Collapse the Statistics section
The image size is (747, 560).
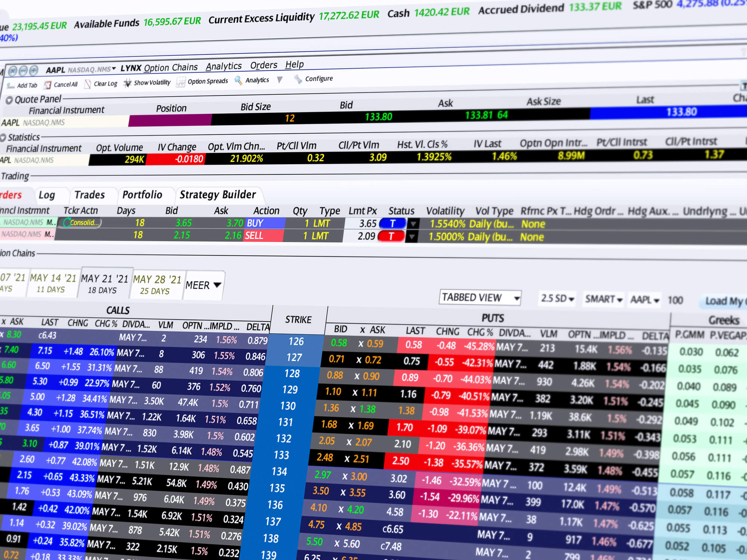click(x=3, y=138)
